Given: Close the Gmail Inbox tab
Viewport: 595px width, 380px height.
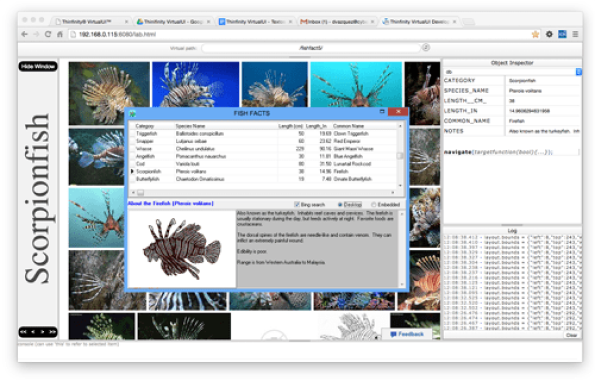Looking at the screenshot, I should (372, 22).
